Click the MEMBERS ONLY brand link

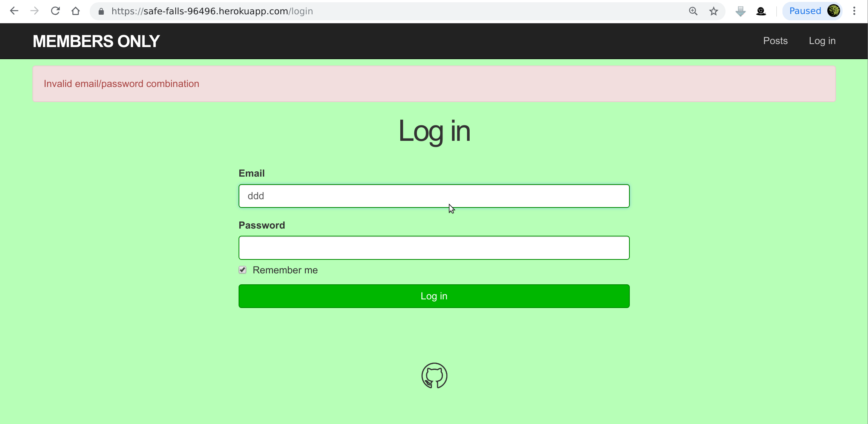96,41
